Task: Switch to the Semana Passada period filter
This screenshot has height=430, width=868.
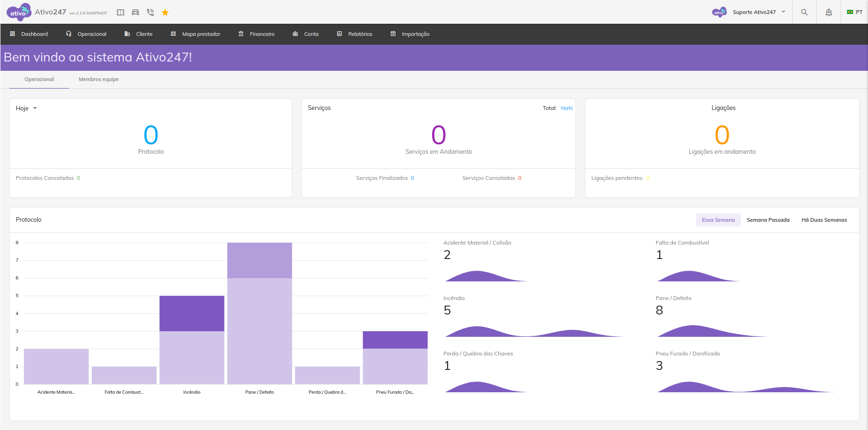Action: (768, 220)
